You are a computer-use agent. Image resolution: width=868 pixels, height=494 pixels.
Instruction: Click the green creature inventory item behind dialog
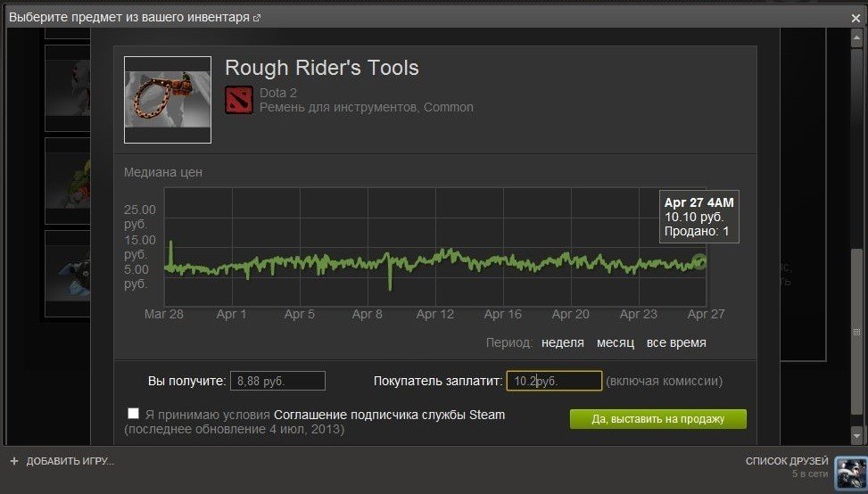(x=68, y=181)
